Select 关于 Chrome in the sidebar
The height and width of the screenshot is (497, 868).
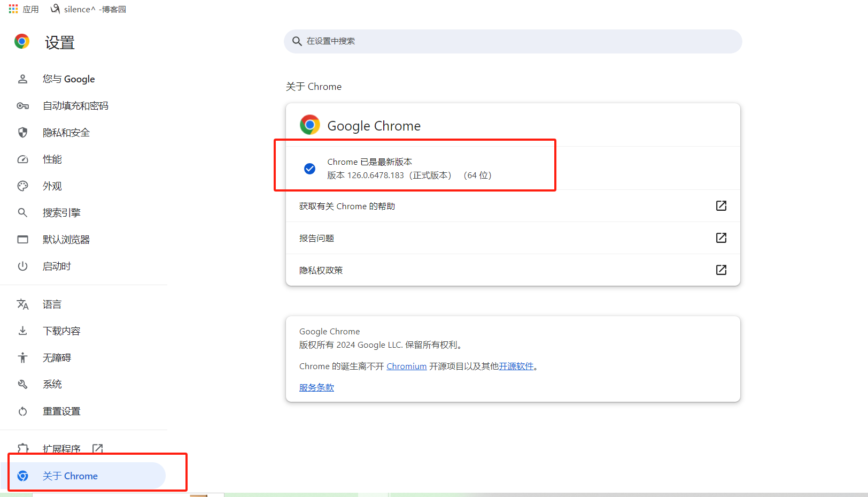click(84, 476)
